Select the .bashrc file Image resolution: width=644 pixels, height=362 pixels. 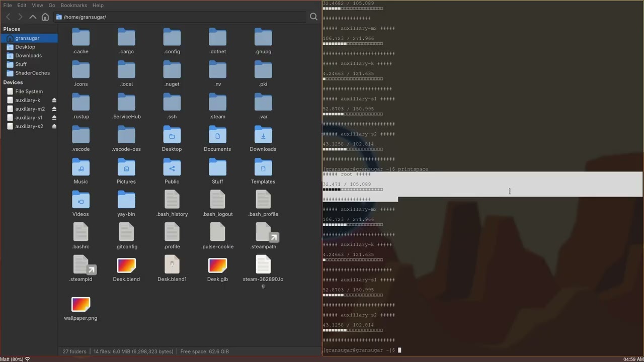(x=80, y=233)
